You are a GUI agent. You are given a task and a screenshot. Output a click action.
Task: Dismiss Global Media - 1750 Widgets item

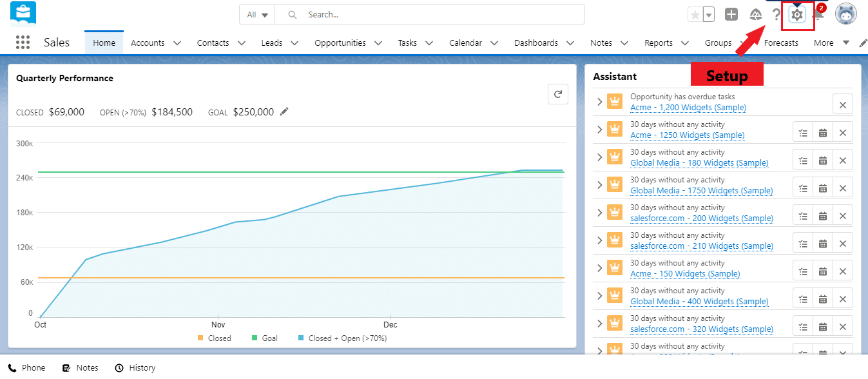click(842, 187)
